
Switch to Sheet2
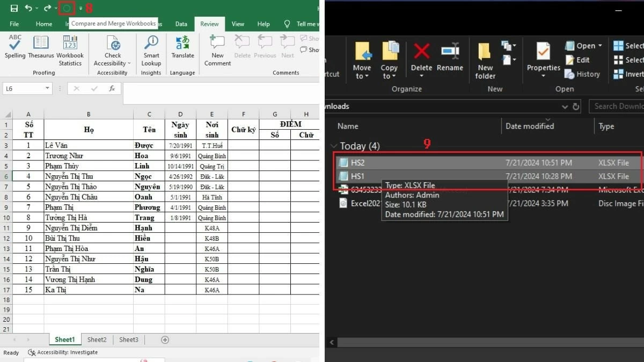97,339
